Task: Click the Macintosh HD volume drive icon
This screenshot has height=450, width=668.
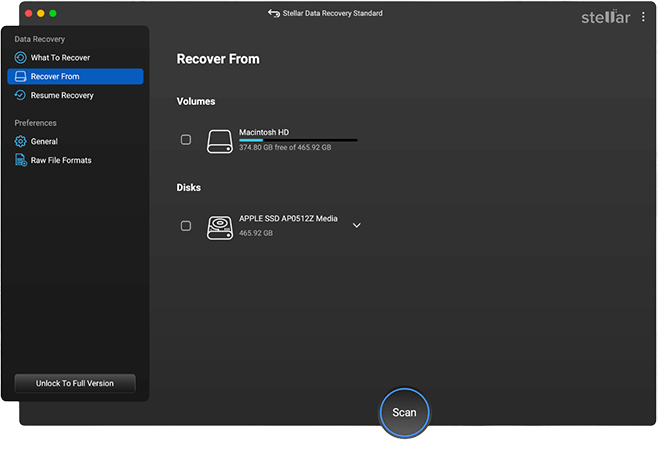Action: pos(219,141)
